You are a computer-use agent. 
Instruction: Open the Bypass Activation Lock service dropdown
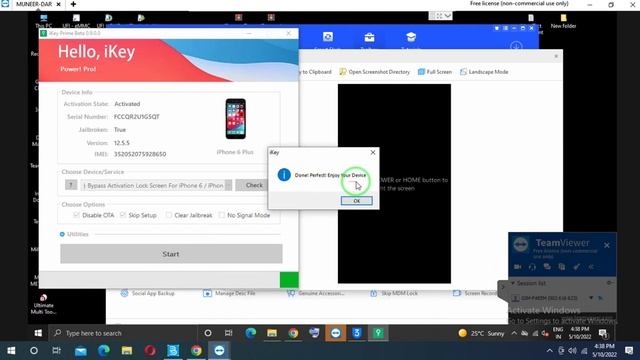coord(156,185)
